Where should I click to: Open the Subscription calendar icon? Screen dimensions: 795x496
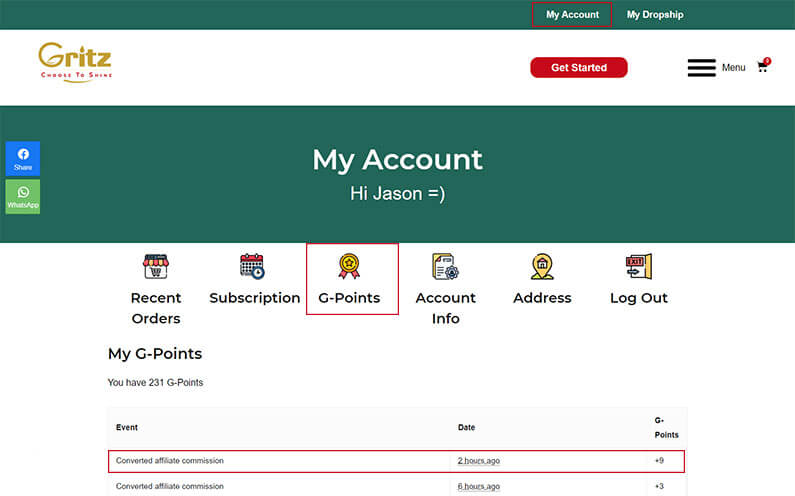coord(252,267)
